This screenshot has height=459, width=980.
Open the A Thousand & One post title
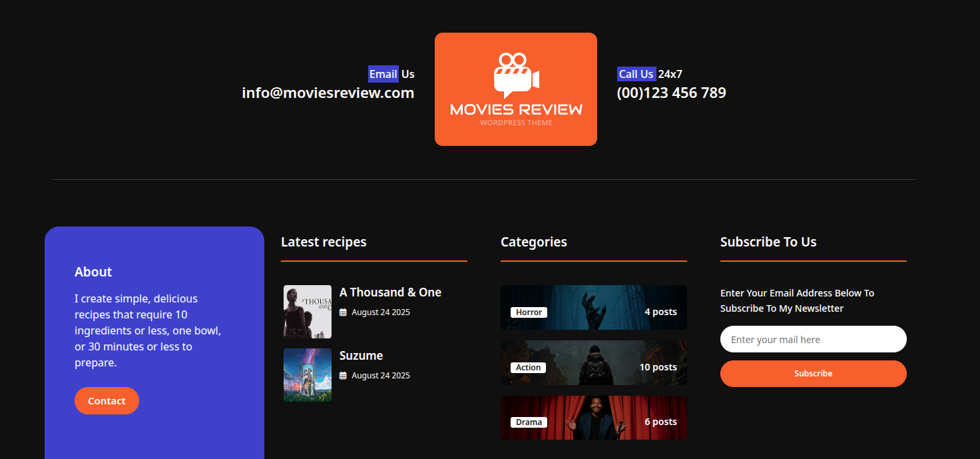390,292
